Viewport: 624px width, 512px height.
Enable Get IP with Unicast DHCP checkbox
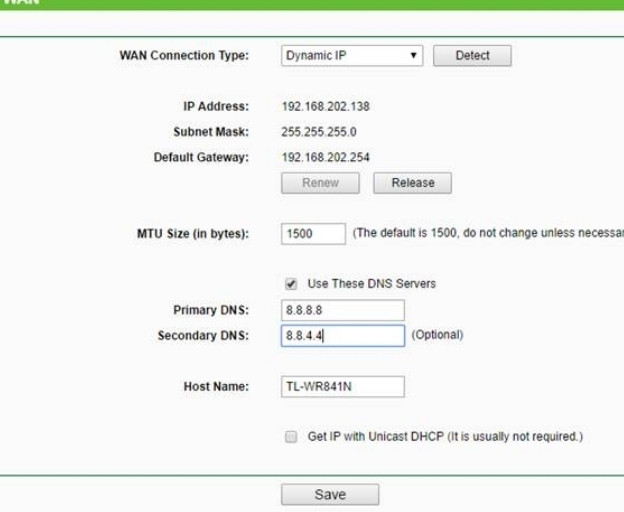point(290,437)
